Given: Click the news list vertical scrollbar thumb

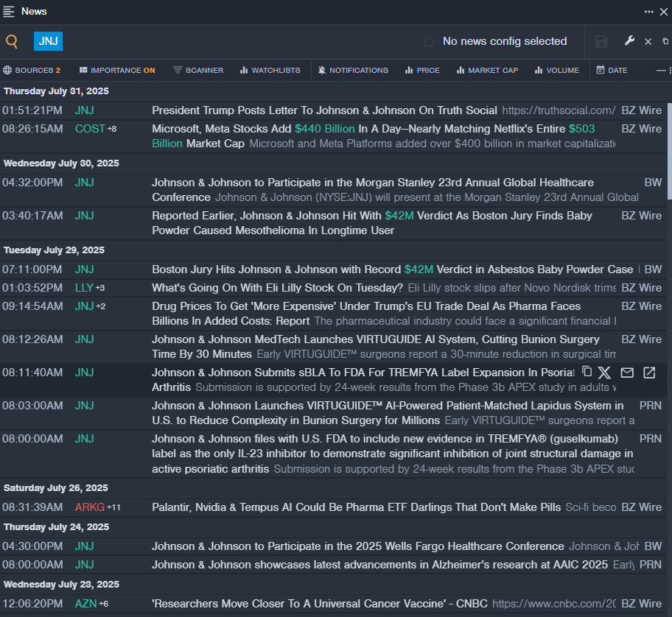Looking at the screenshot, I should [670, 151].
